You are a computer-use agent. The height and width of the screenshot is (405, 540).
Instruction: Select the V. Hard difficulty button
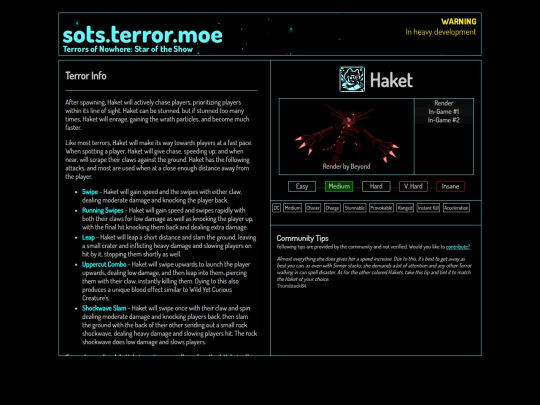coord(413,186)
